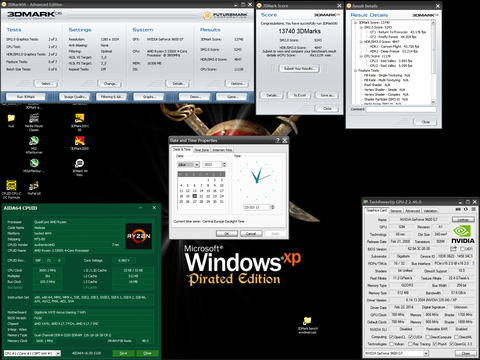Toggle the OpenCL checkbox in GPU-Z
480x360 pixels.
(391, 337)
